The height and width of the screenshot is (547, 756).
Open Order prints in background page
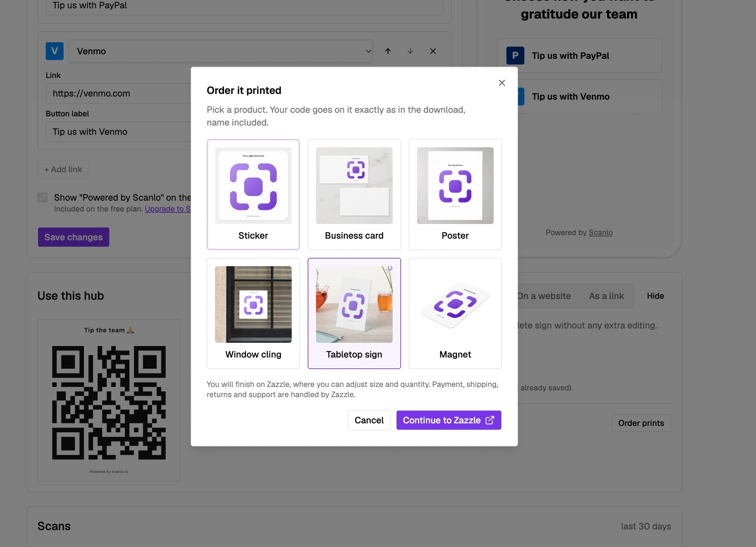(x=641, y=423)
